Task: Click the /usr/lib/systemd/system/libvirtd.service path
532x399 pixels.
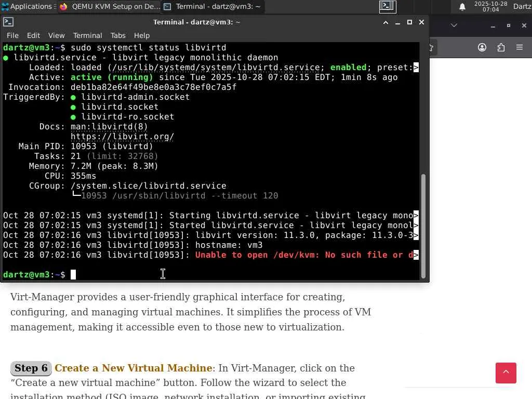Action: [x=216, y=67]
